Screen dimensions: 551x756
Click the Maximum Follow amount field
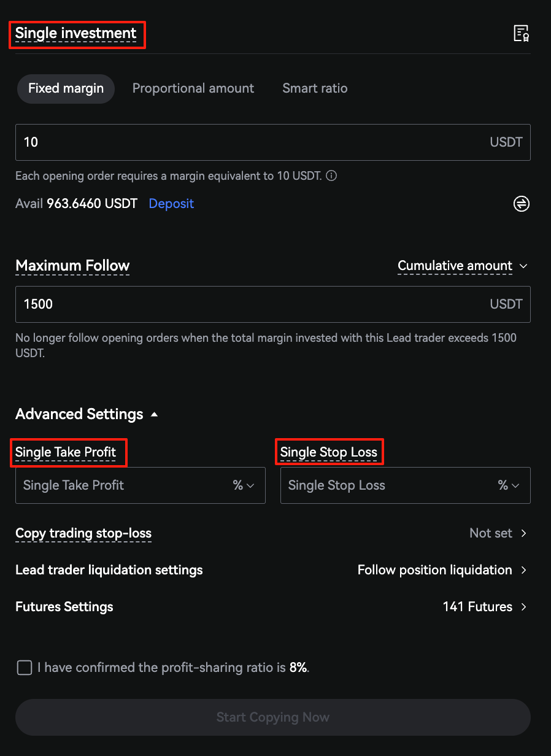point(245,304)
